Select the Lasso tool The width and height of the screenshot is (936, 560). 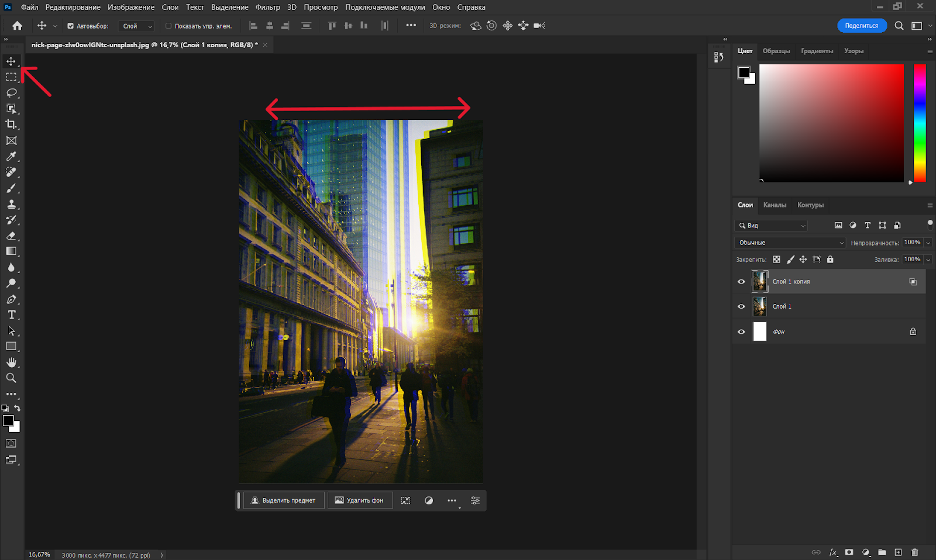[x=11, y=92]
